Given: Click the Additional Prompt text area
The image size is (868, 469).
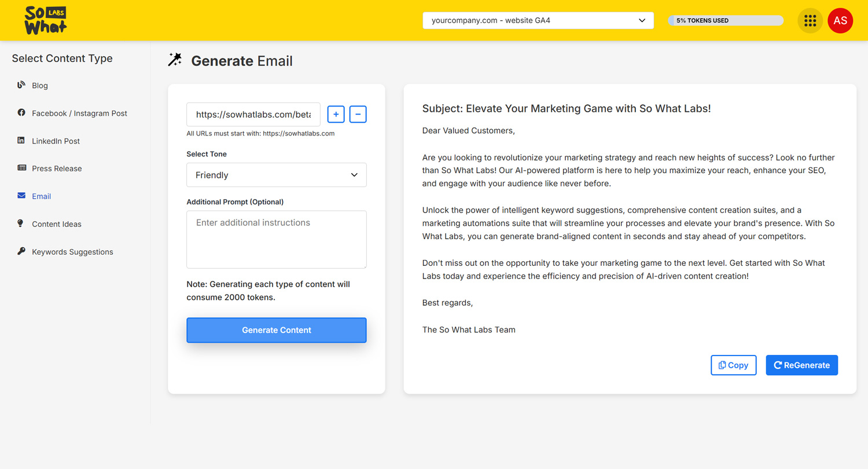Looking at the screenshot, I should [x=277, y=240].
